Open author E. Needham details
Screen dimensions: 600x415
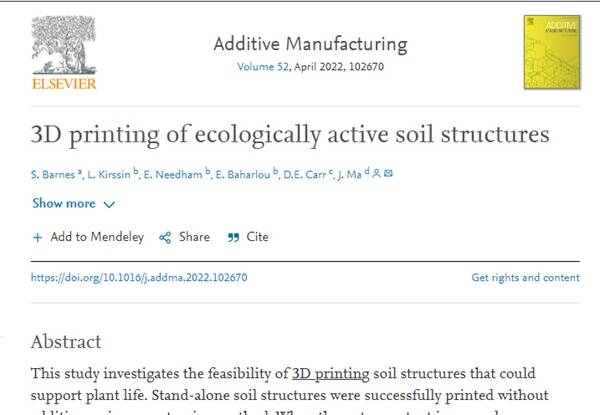pos(175,174)
